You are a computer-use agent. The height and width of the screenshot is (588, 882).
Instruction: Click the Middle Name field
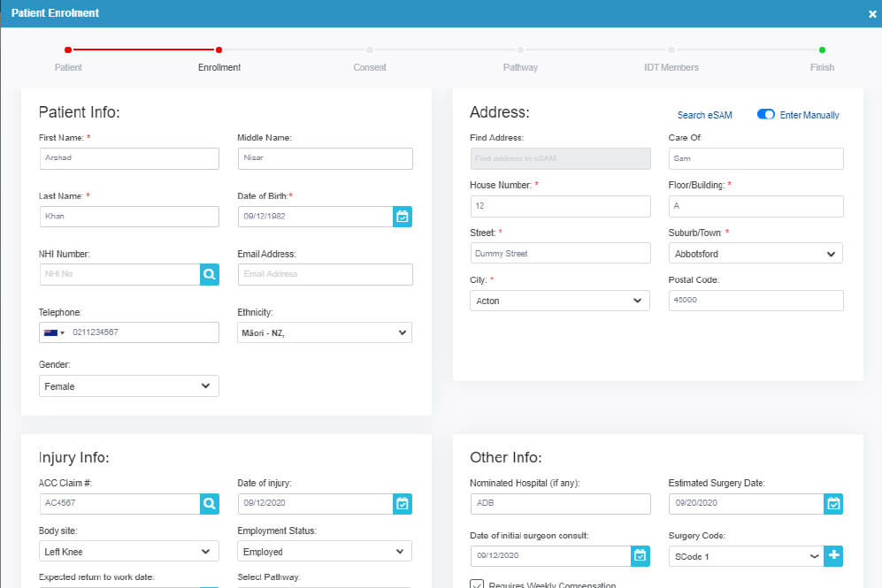[326, 158]
